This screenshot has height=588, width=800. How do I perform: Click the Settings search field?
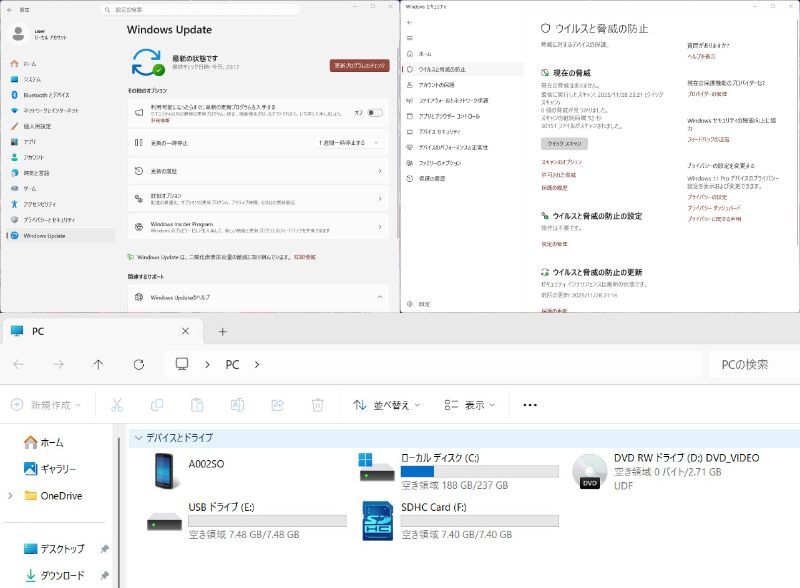point(200,10)
